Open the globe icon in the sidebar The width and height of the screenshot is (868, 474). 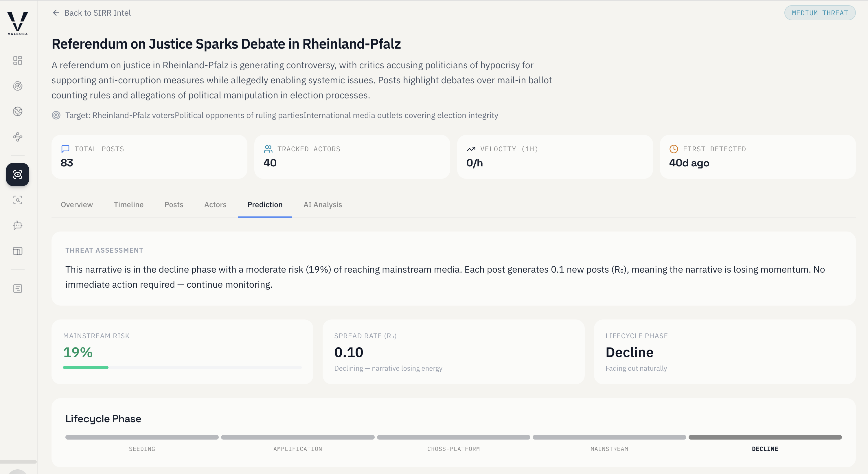point(18,112)
